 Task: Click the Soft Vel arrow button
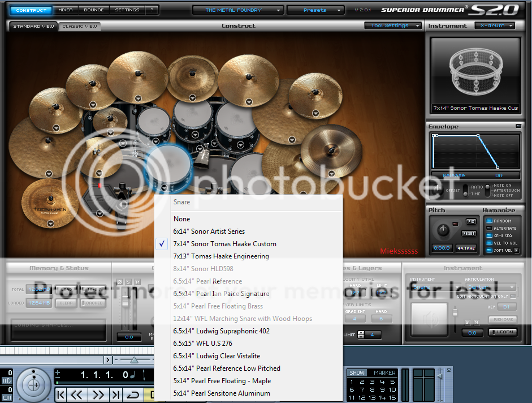point(516,250)
